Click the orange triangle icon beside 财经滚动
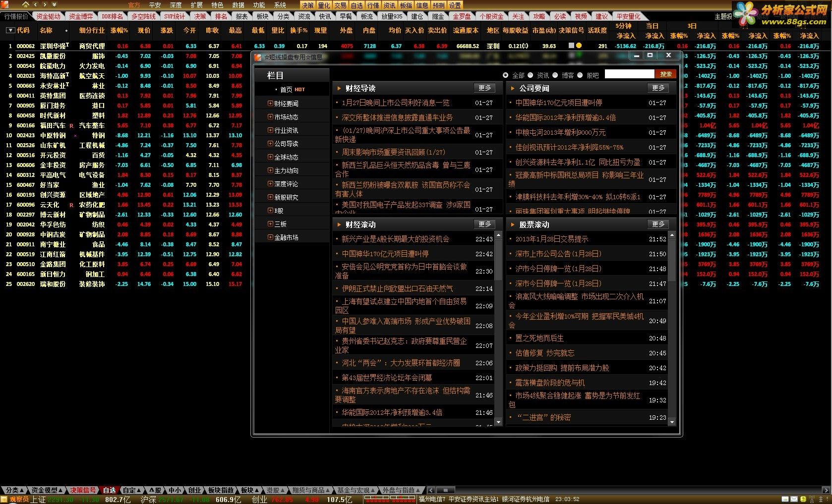This screenshot has width=832, height=504. coord(339,224)
